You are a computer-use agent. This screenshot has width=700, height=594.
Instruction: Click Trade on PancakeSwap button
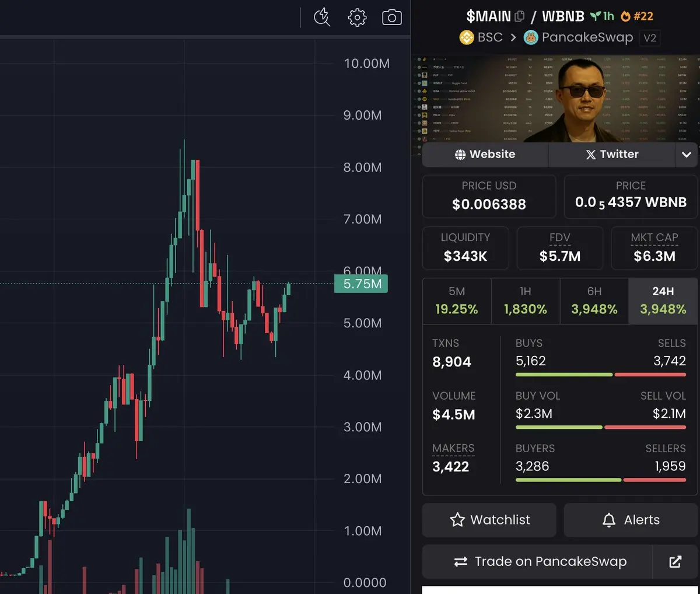[x=537, y=561]
